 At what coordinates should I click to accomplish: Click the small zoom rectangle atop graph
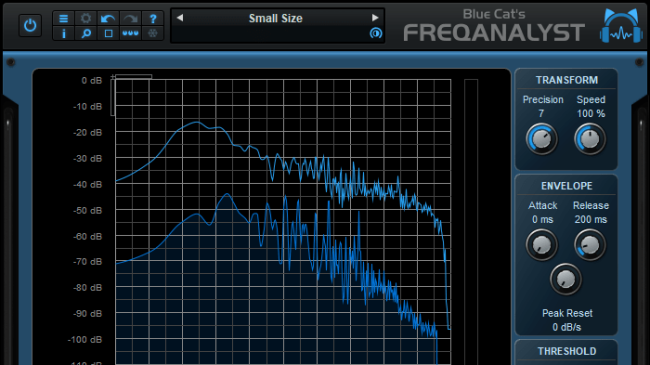click(x=133, y=77)
